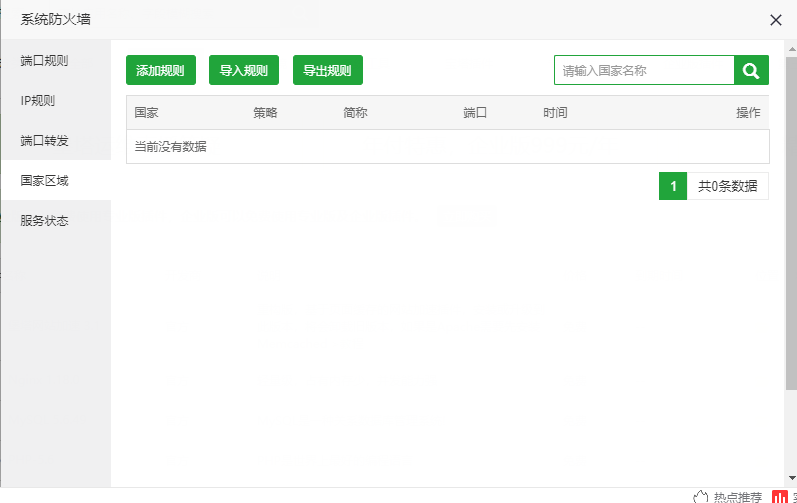Click the 导出规则 button
Screen dimensions: 797x503
pyautogui.click(x=328, y=70)
